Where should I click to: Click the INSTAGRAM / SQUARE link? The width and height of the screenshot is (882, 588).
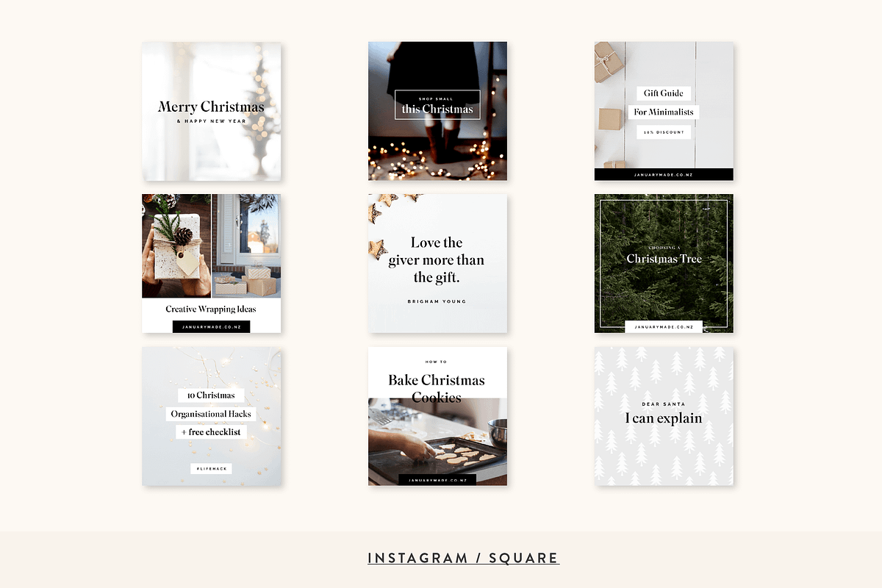(462, 558)
